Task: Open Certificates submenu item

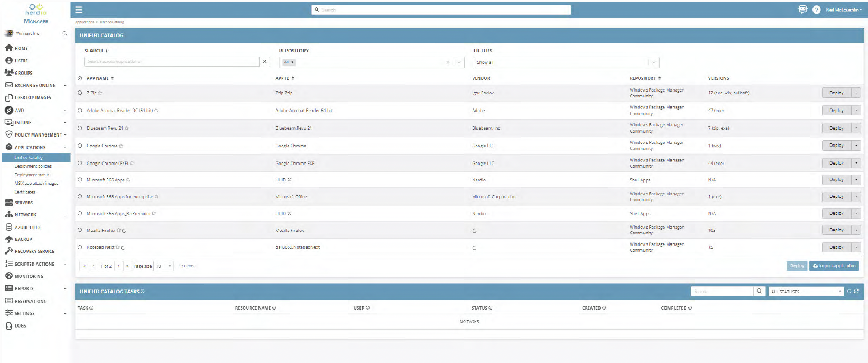Action: 25,192
